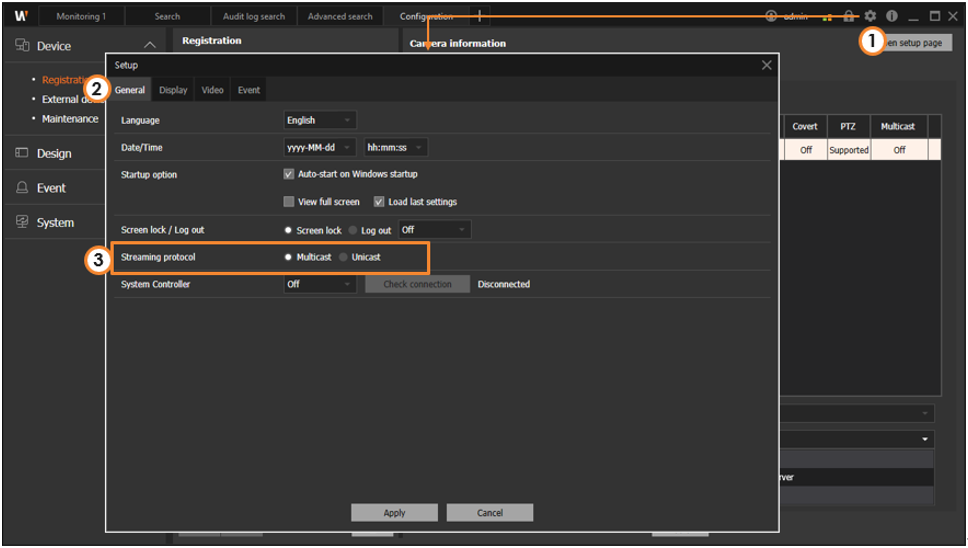Select Unicast streaming protocol

[344, 257]
